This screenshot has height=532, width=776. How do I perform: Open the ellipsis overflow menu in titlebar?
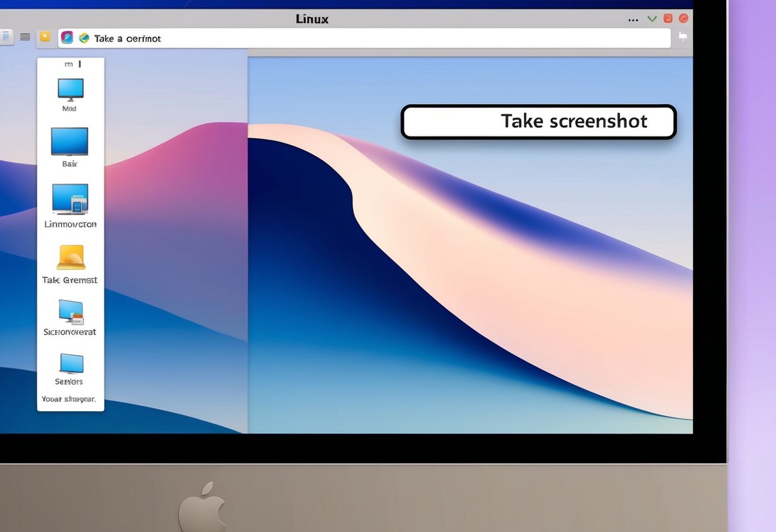click(633, 19)
